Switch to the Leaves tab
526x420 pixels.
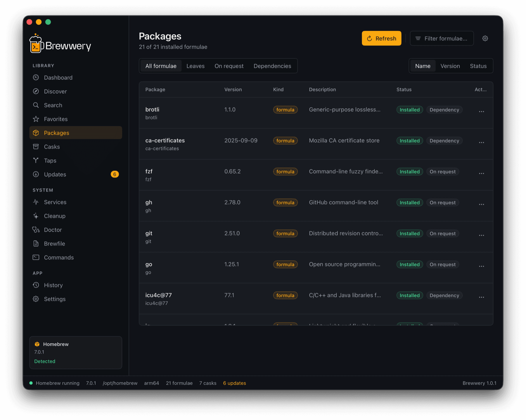coord(195,66)
